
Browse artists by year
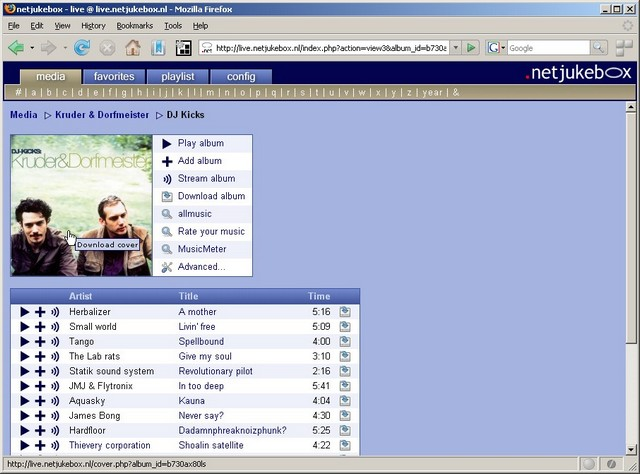432,93
